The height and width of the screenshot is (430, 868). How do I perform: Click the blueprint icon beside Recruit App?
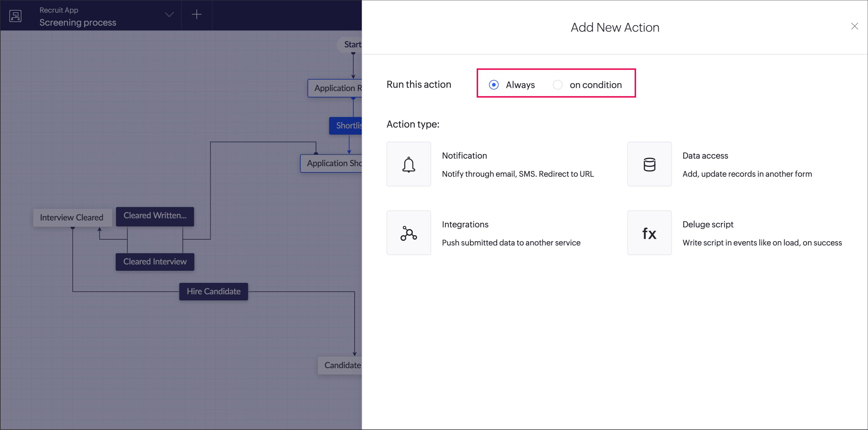point(15,15)
